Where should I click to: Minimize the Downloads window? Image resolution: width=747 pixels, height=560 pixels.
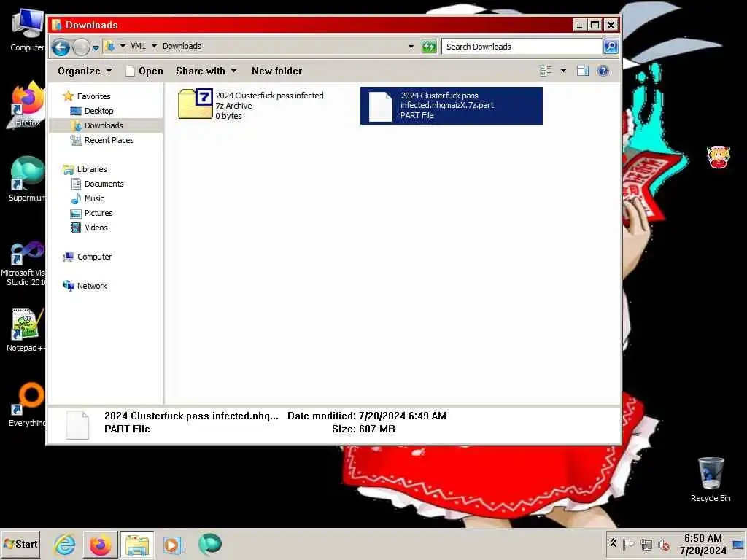point(580,25)
